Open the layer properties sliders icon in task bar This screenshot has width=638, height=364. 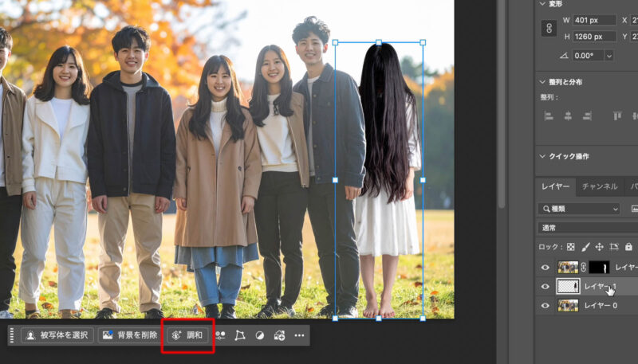pyautogui.click(x=221, y=335)
